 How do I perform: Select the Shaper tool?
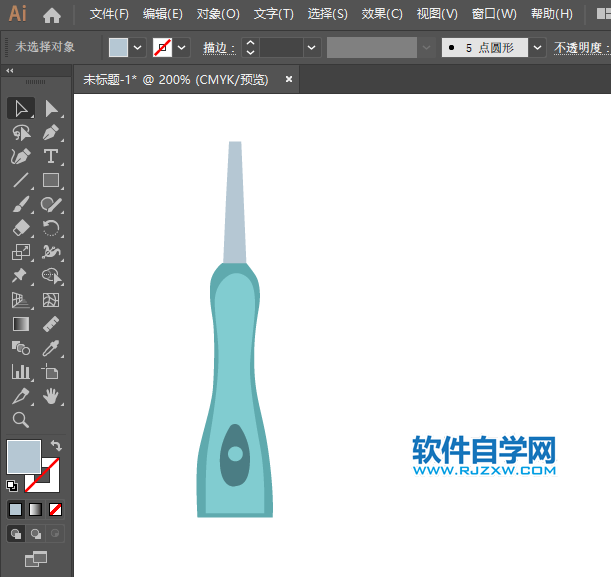click(51, 205)
